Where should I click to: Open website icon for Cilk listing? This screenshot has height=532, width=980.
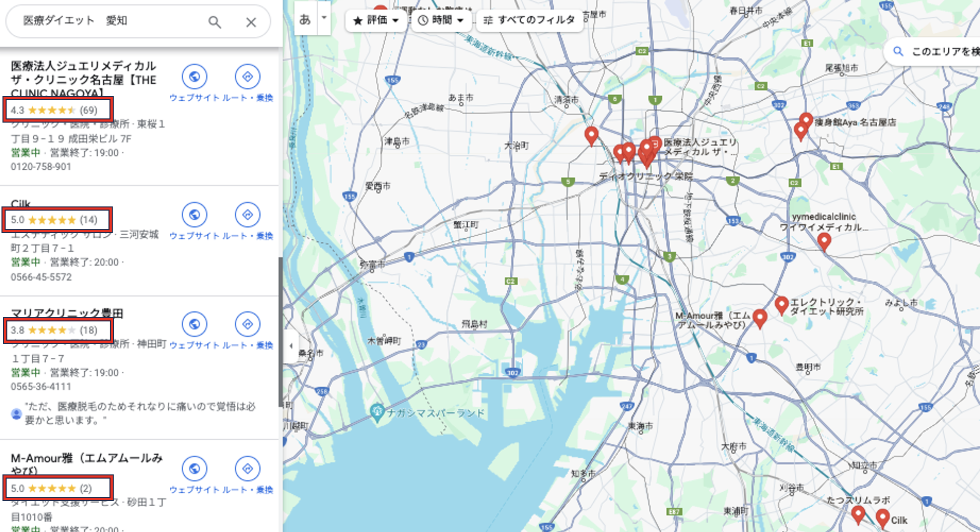pyautogui.click(x=194, y=214)
